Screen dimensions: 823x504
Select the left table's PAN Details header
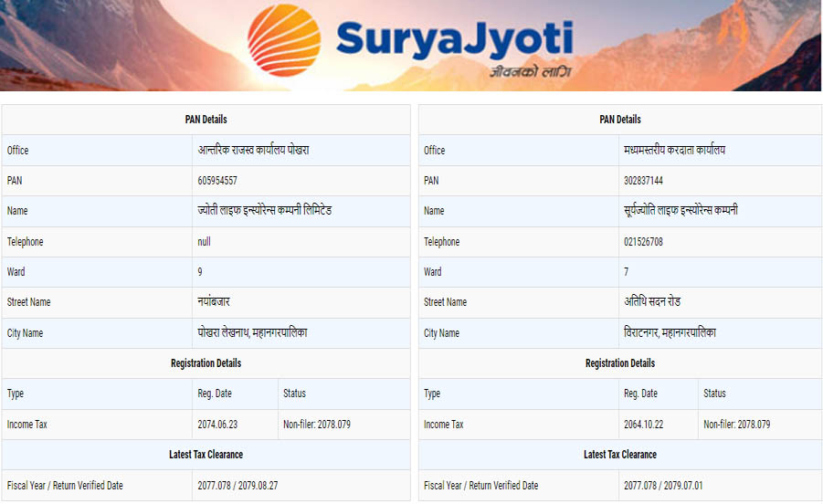coord(206,120)
